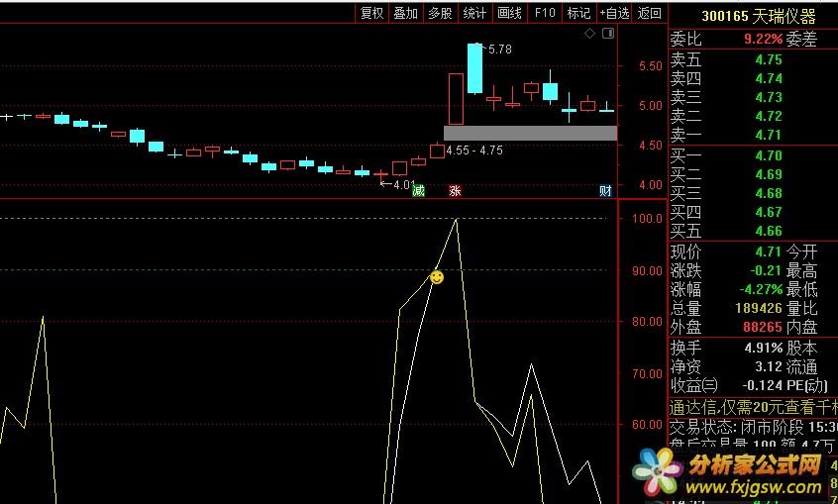Click the 委比 value 9.22%
838x504 pixels.
coord(763,39)
